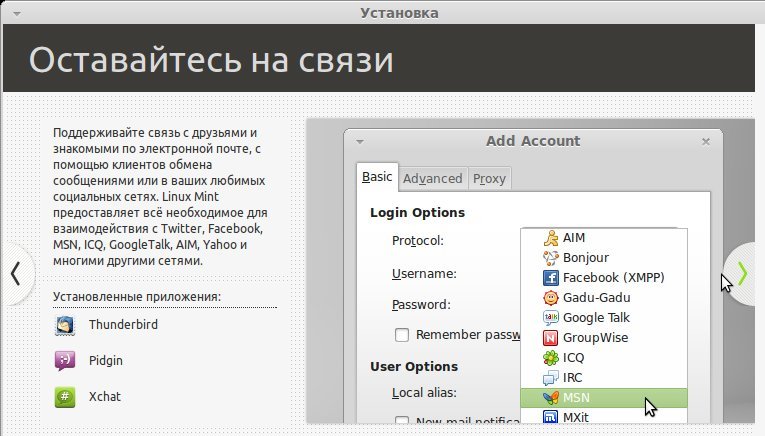The image size is (765, 436).
Task: Click the Google Talk icon
Action: (551, 318)
